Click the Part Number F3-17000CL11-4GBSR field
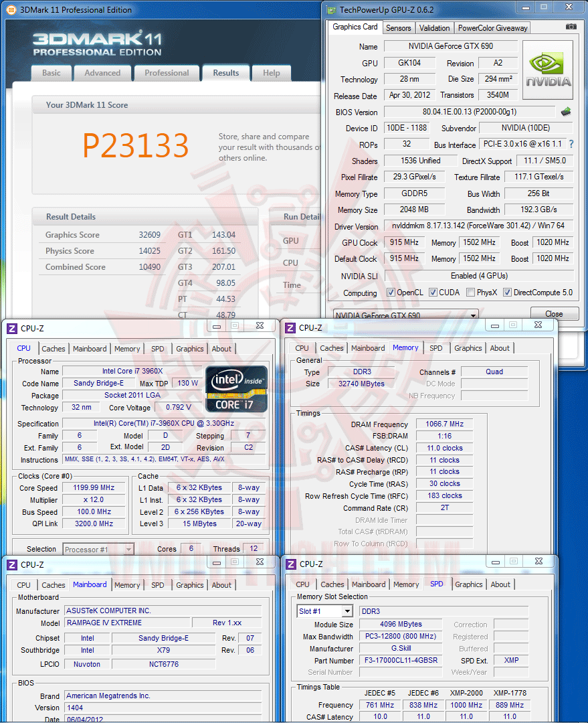The image size is (588, 723). pyautogui.click(x=401, y=660)
